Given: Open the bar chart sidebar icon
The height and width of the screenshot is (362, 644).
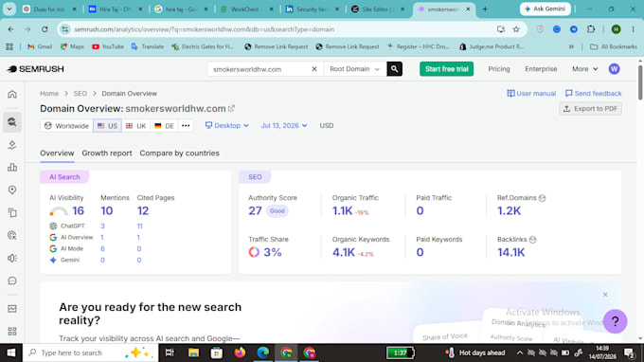Looking at the screenshot, I should (12, 167).
